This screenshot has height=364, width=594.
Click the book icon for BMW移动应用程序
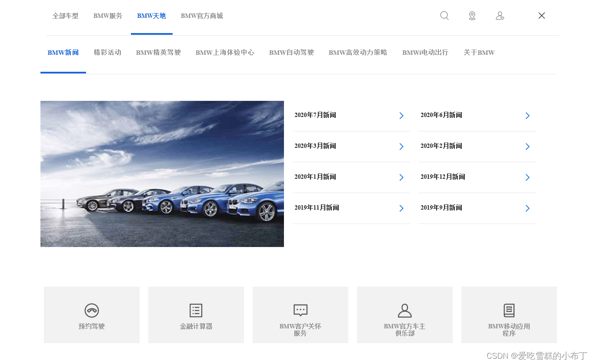(509, 311)
